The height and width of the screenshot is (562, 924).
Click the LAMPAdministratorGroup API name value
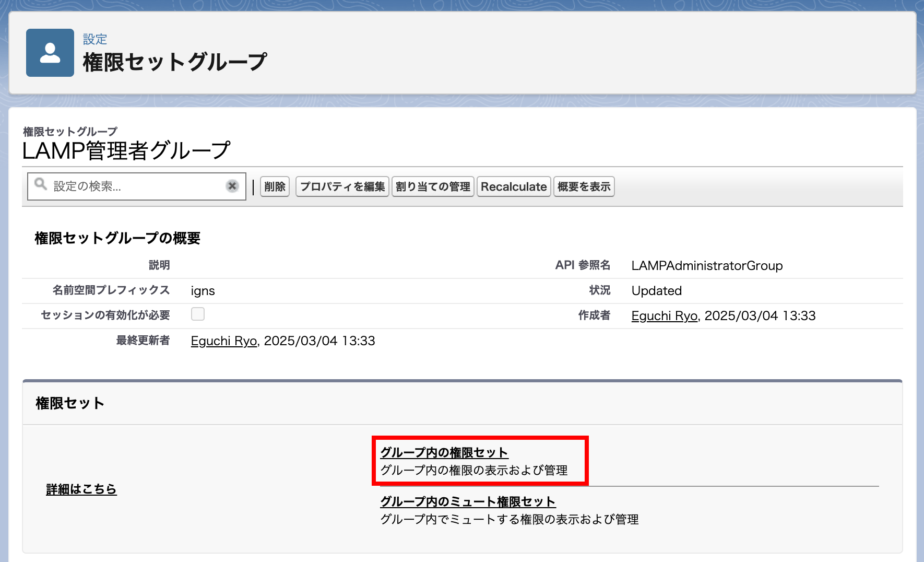[x=707, y=266]
